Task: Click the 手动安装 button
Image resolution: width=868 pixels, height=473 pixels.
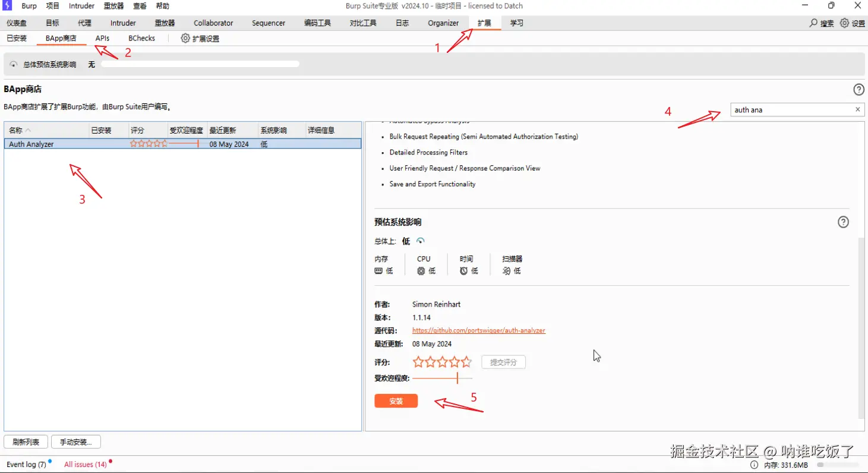Action: pos(76,442)
